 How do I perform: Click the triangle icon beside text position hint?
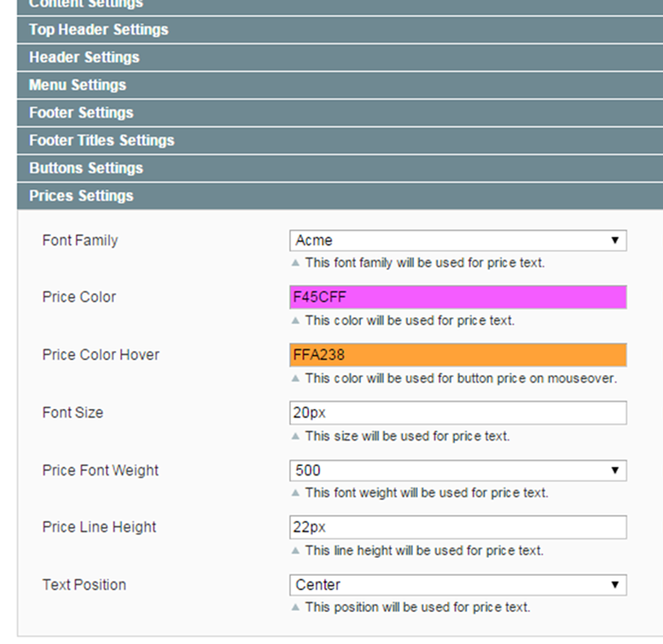[x=296, y=608]
